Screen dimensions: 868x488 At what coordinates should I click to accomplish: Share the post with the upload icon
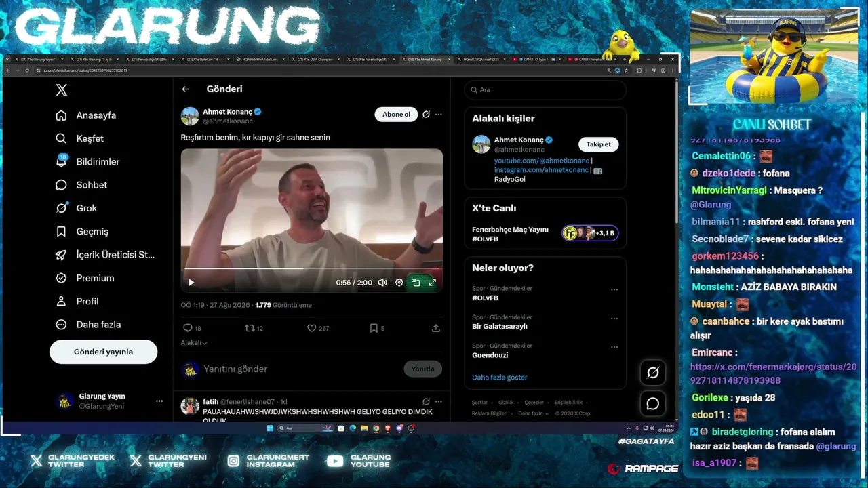click(435, 328)
